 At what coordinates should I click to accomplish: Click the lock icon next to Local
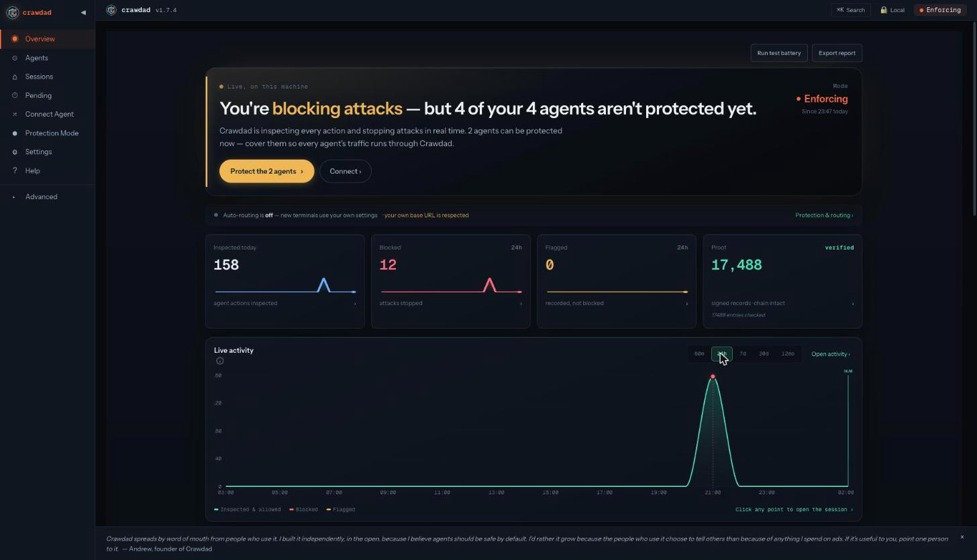pyautogui.click(x=884, y=10)
